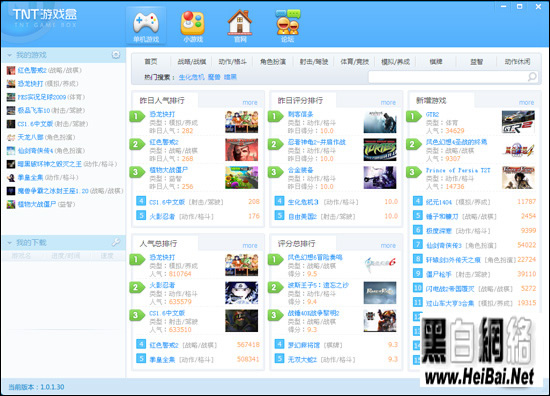This screenshot has height=396, width=550.
Task: Open 过山车大亨3合集 in 新增游戏 list
Action: click(x=450, y=303)
